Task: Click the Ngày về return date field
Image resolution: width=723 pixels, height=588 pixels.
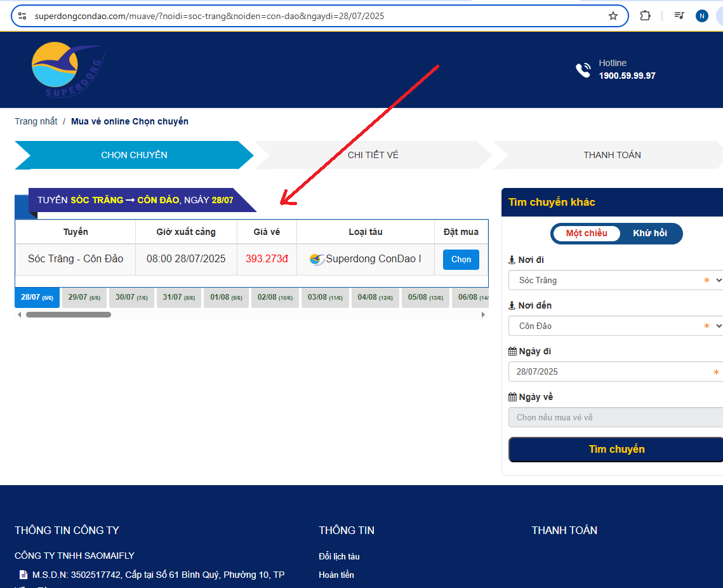Action: 616,417
